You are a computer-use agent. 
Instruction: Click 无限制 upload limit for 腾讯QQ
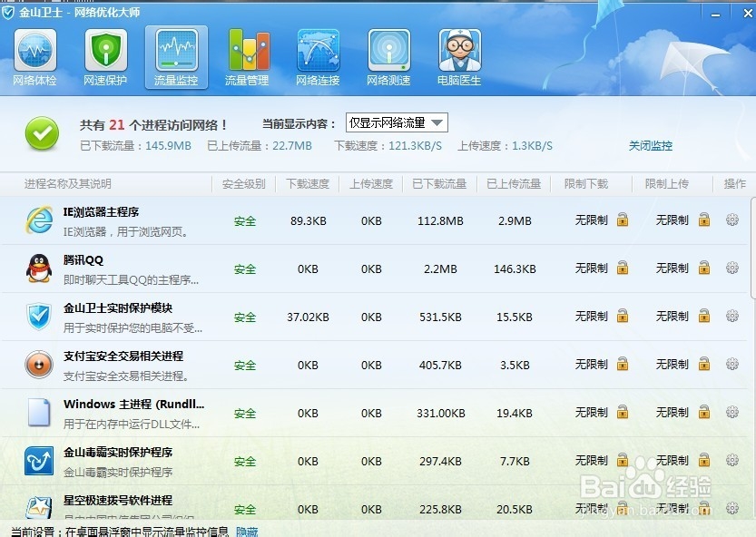(673, 268)
